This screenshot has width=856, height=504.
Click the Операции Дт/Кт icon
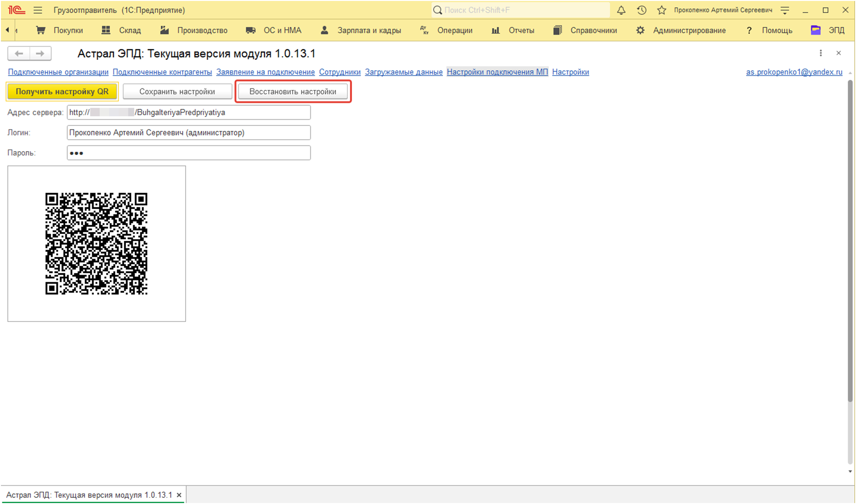coord(424,30)
